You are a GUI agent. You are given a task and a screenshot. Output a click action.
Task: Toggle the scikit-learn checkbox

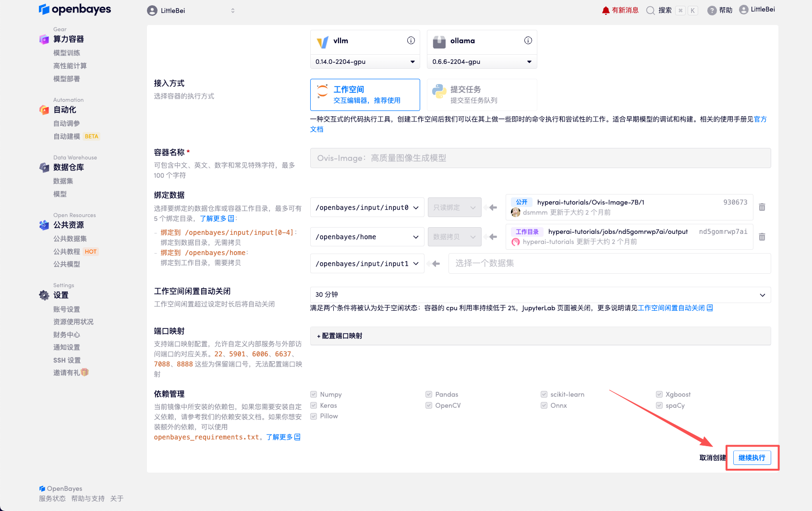tap(544, 394)
